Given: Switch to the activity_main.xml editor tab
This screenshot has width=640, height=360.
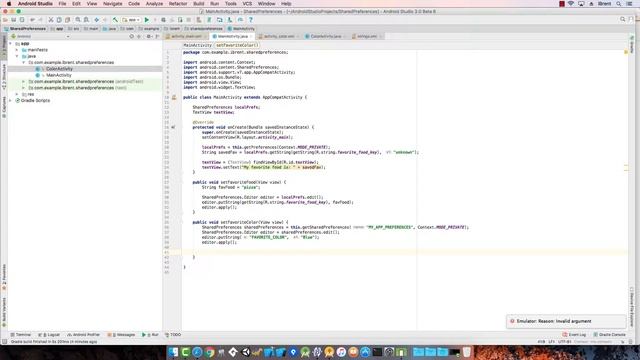Looking at the screenshot, I should (x=186, y=36).
